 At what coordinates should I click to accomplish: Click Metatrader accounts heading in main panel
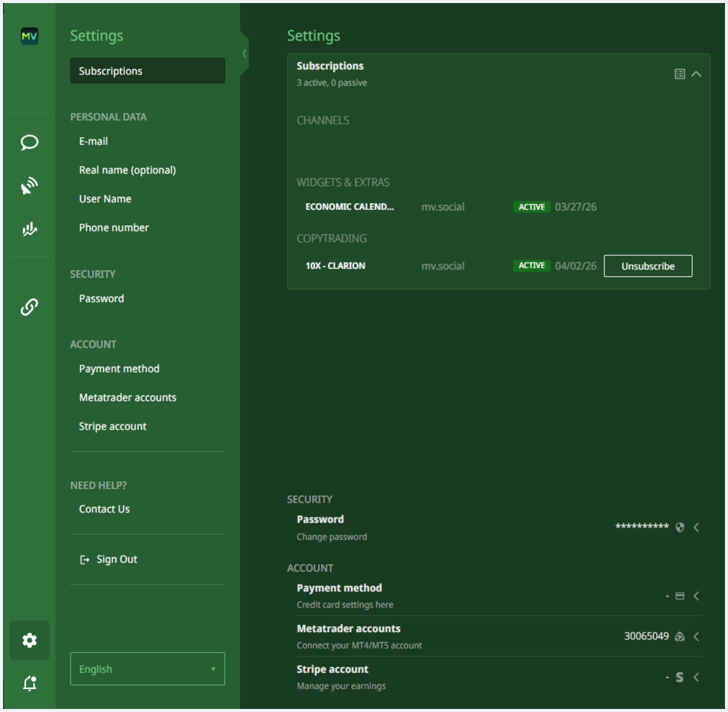pyautogui.click(x=348, y=629)
